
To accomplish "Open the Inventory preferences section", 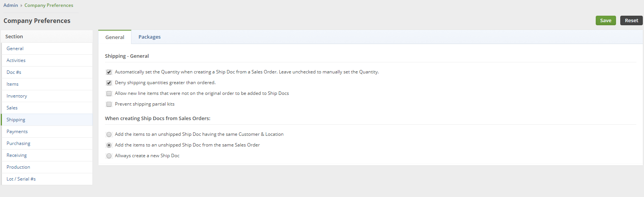I will click(17, 96).
